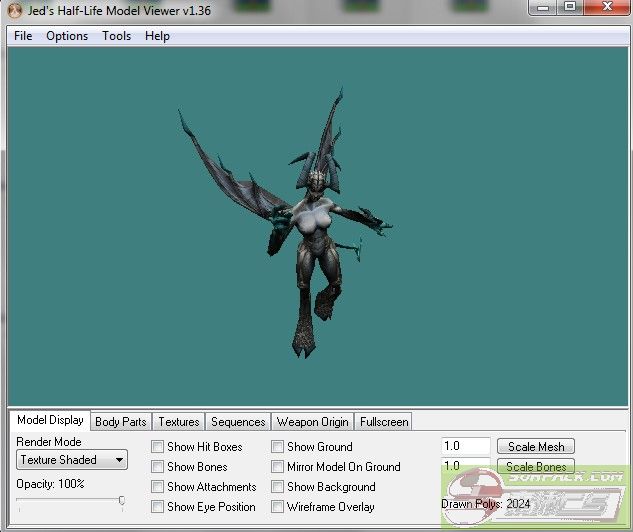This screenshot has height=532, width=633.
Task: Toggle the Show Bones checkbox
Action: [x=157, y=467]
